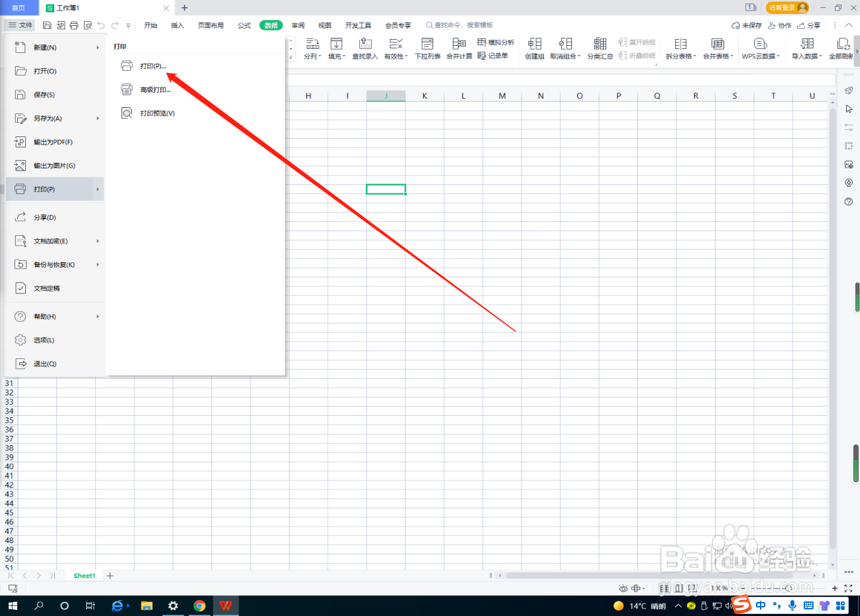Image resolution: width=860 pixels, height=616 pixels.
Task: Click the zoom slider handle
Action: point(789,588)
